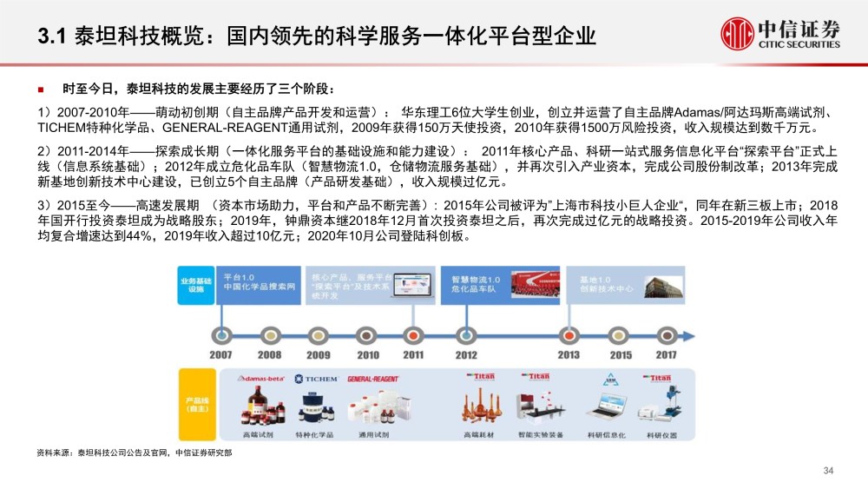The width and height of the screenshot is (868, 489).
Task: Click the 2007 timeline circle marker
Action: pos(221,335)
